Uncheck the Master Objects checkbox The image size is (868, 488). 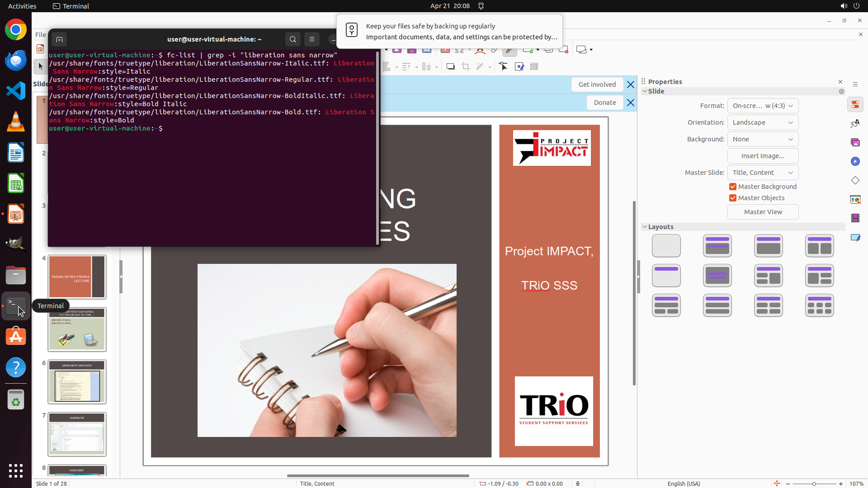pos(733,198)
